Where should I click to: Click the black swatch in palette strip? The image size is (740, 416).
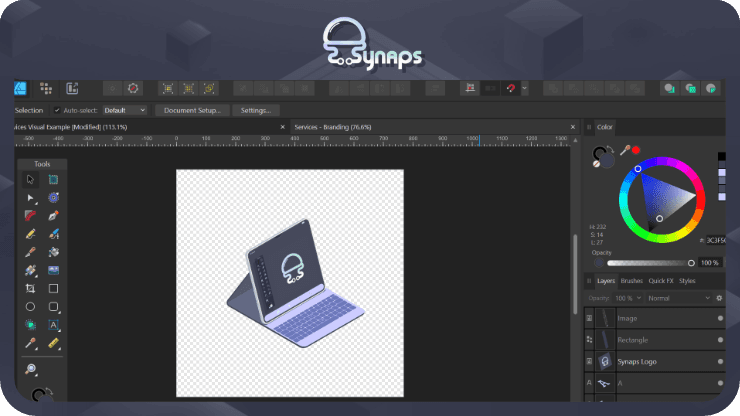[722, 156]
